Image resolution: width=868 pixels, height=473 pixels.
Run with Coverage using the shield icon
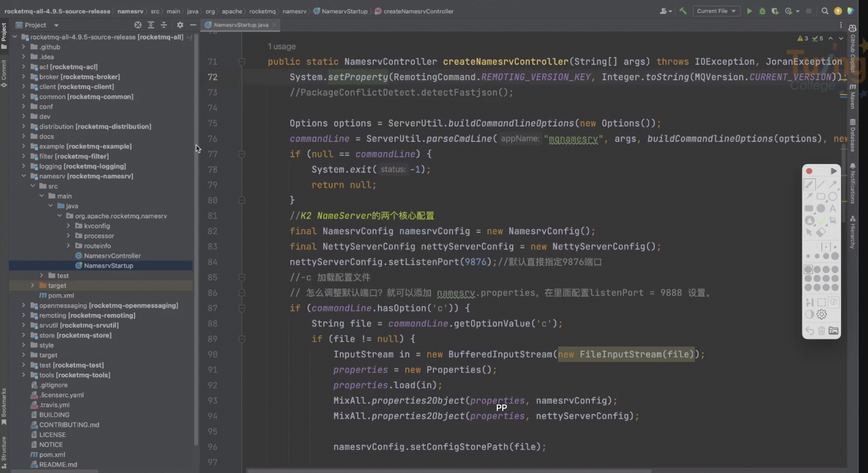(775, 11)
